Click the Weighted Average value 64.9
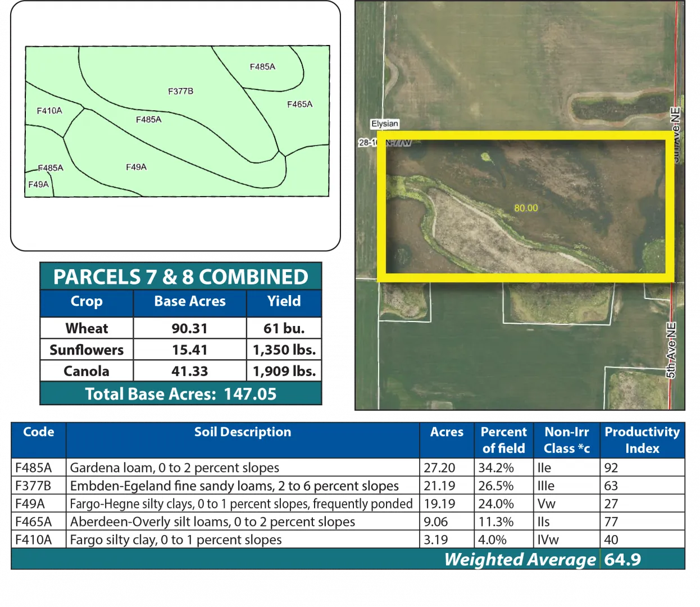Image resolution: width=700 pixels, height=607 pixels. pyautogui.click(x=622, y=560)
